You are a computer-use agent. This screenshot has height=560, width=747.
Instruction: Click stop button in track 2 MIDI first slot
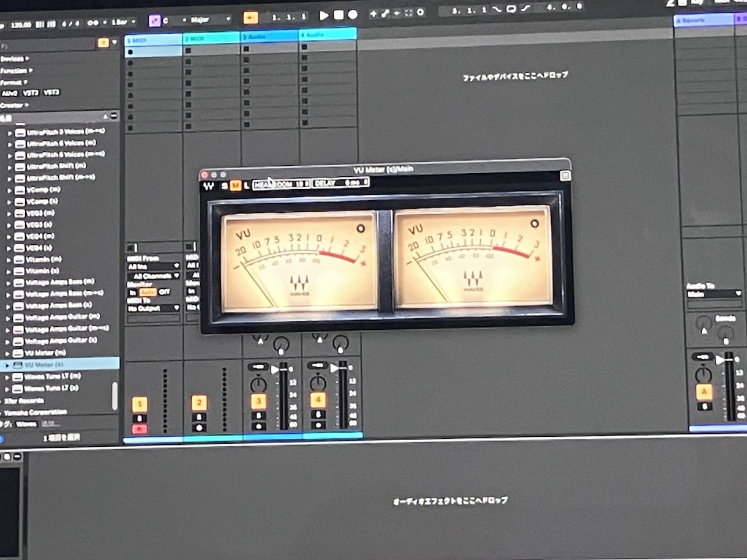point(189,51)
